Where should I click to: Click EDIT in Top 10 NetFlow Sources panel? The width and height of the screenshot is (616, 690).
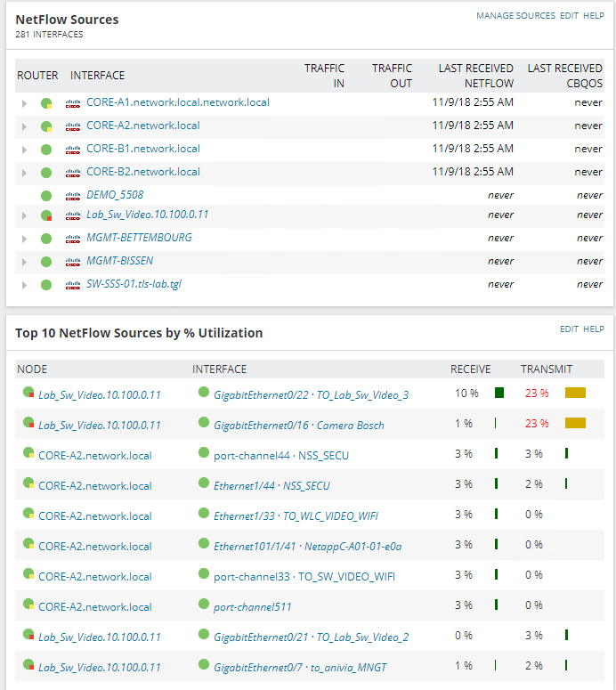569,329
